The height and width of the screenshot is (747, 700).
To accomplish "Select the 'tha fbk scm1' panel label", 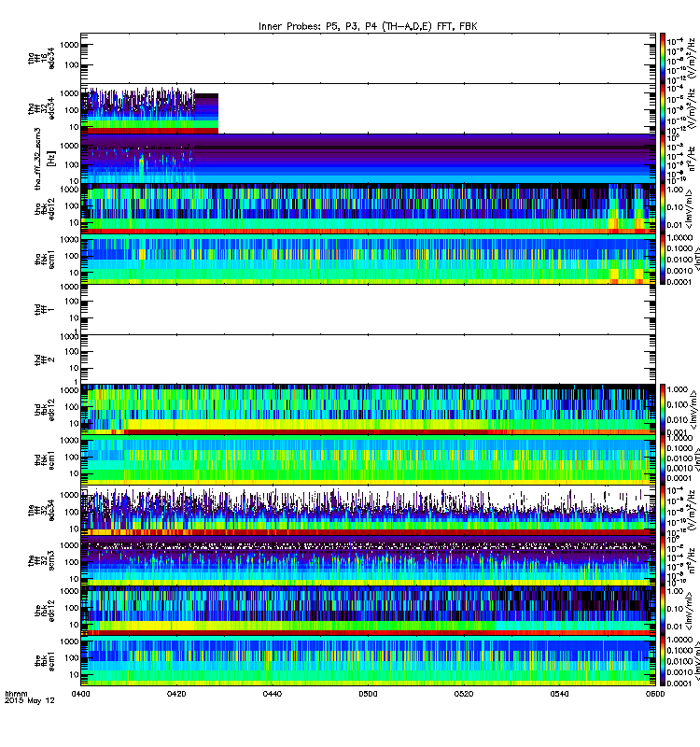I will point(45,260).
